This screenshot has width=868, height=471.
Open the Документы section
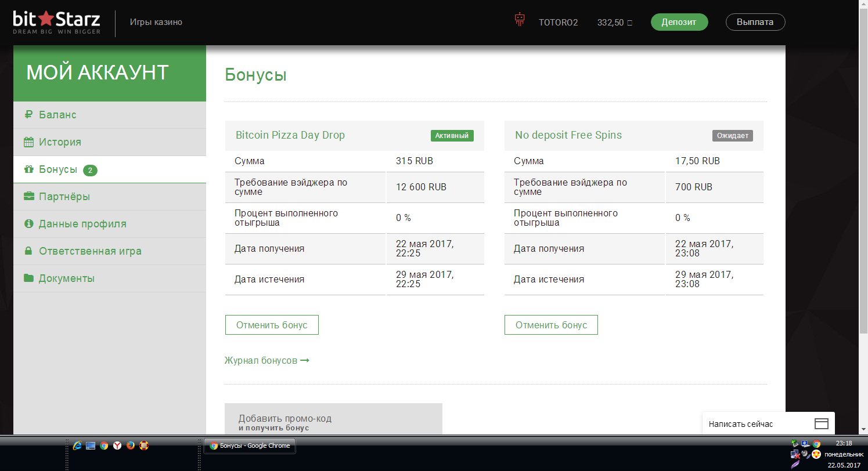tap(110, 278)
